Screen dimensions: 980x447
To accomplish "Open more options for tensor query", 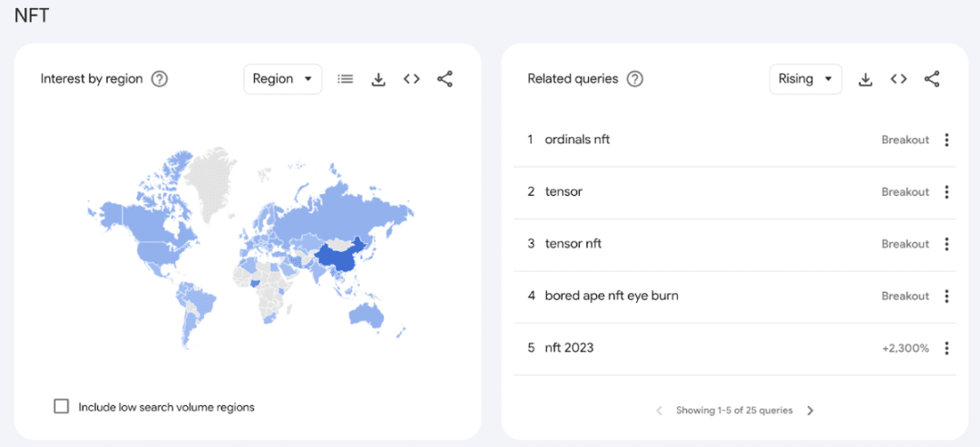I will (x=946, y=192).
